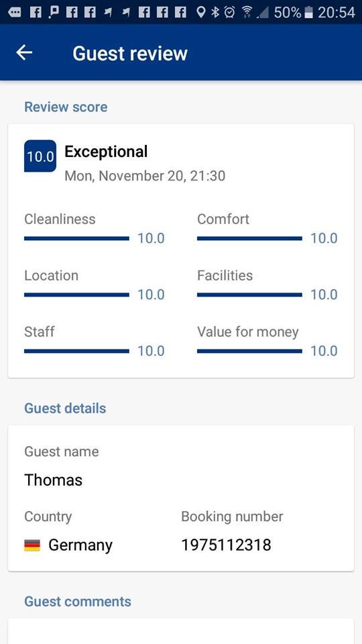Viewport: 362px width, 644px height.
Task: Tap the Wi-Fi signal status icon
Action: click(247, 12)
